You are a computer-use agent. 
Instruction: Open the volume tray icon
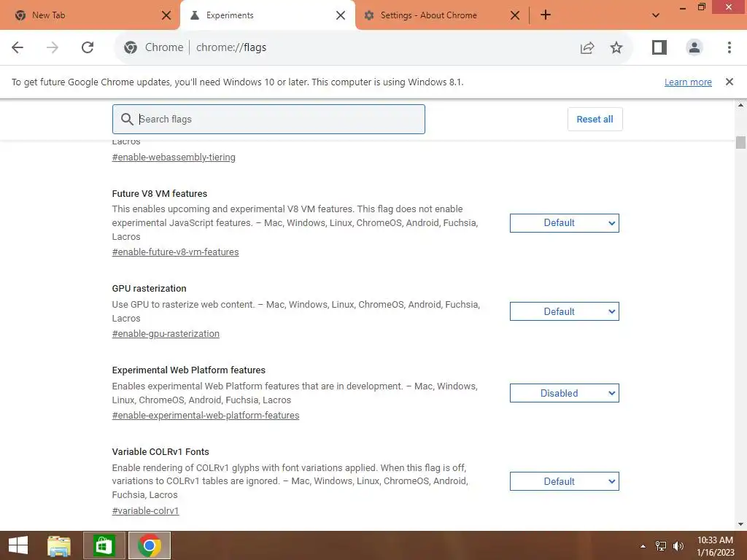tap(678, 546)
